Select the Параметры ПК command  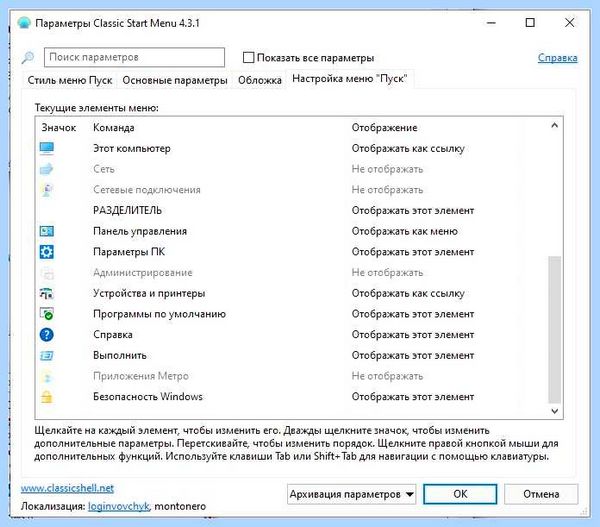click(x=129, y=251)
